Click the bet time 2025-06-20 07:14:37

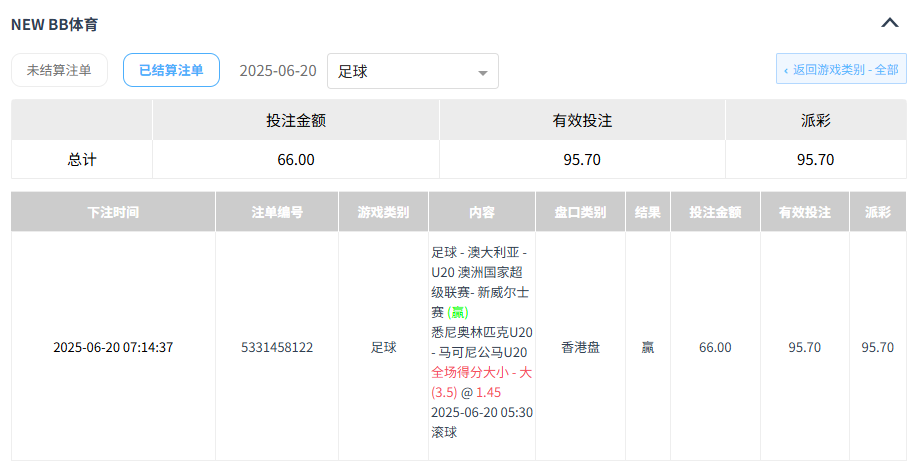113,348
